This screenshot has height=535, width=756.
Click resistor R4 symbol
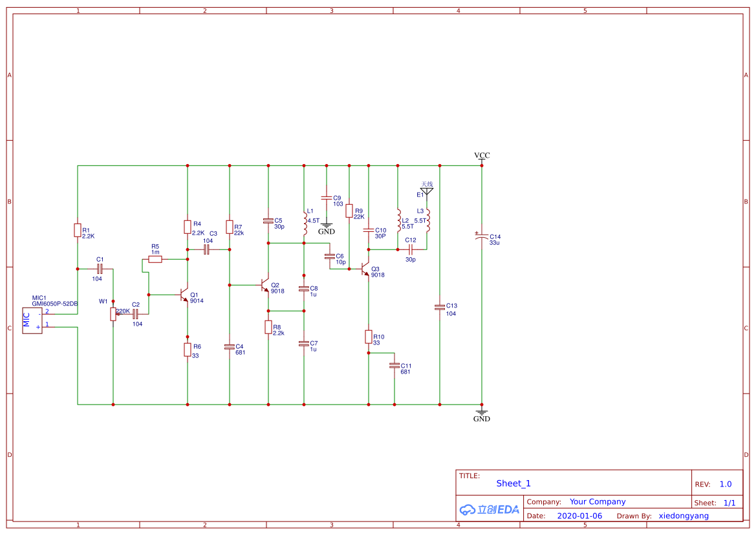tap(188, 227)
